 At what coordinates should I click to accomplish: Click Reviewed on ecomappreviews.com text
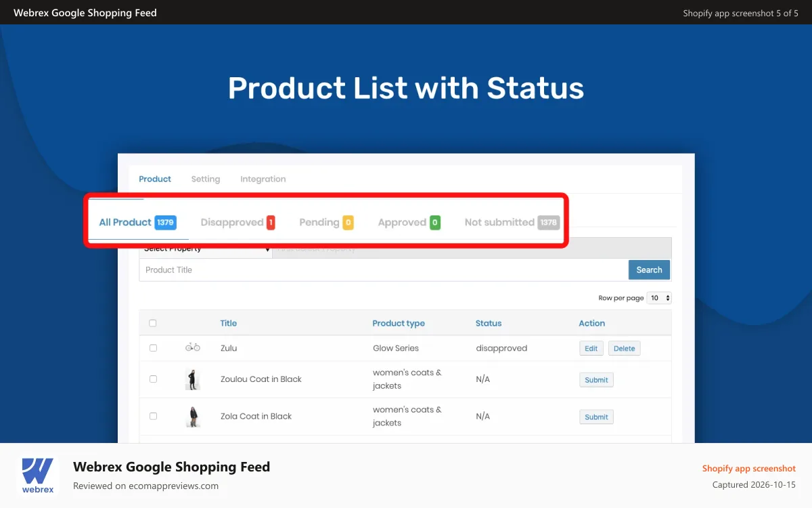[x=145, y=486]
